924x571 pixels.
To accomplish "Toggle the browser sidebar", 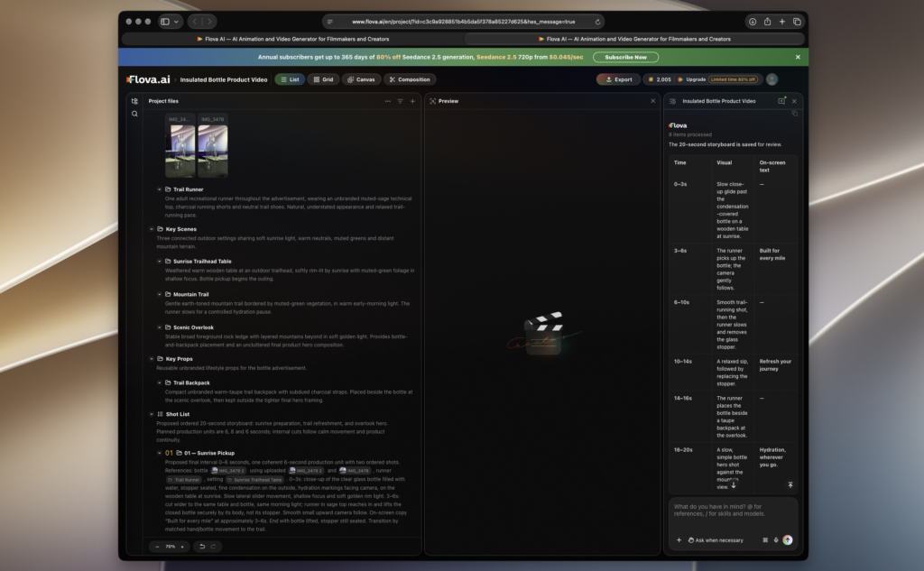I will point(165,22).
